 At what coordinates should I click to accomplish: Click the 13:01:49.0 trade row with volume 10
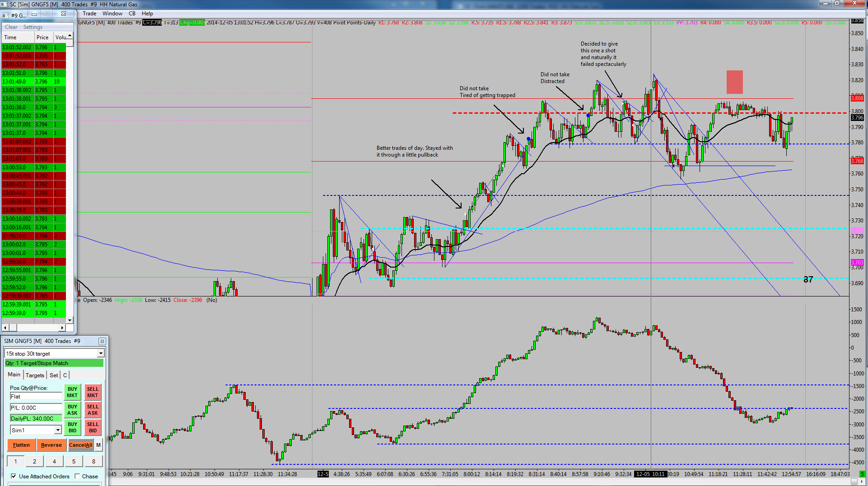[34, 82]
